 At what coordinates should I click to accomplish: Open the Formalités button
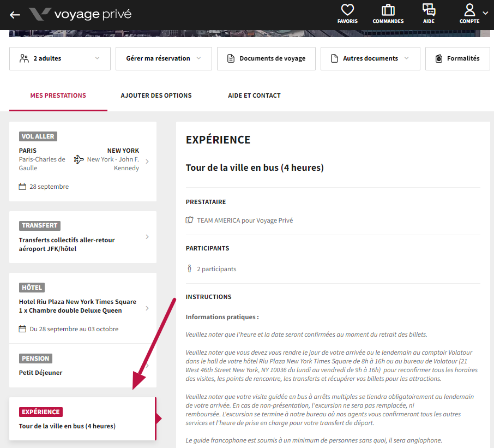tap(457, 58)
